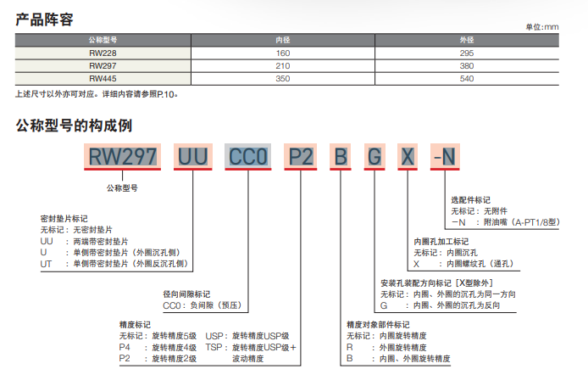This screenshot has width=588, height=369.
Task: Select the G mounting direction code block
Action: point(373,156)
